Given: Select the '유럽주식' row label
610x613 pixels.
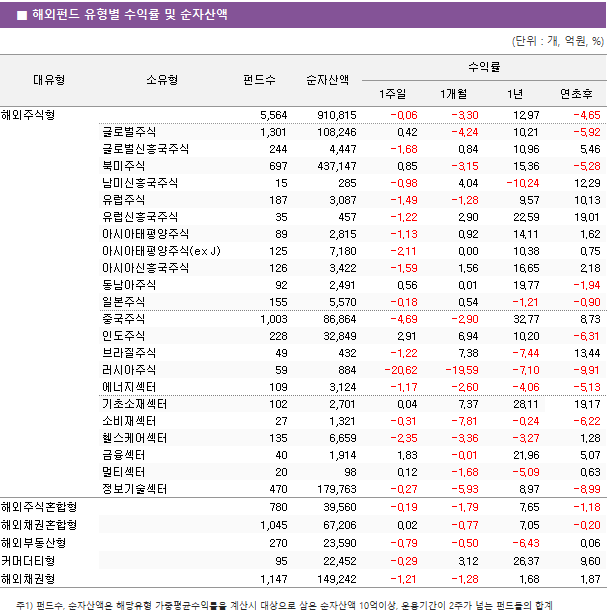Looking at the screenshot, I should (124, 200).
